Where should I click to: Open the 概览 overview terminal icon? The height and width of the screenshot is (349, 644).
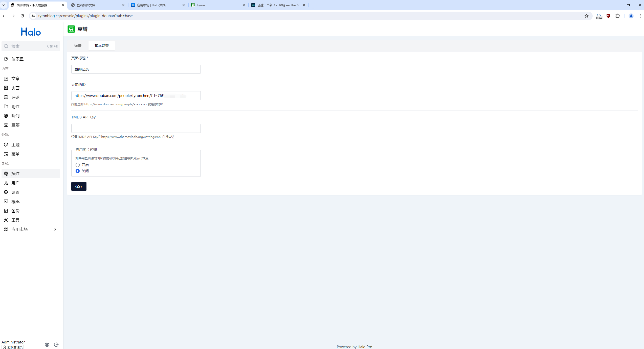coord(6,202)
